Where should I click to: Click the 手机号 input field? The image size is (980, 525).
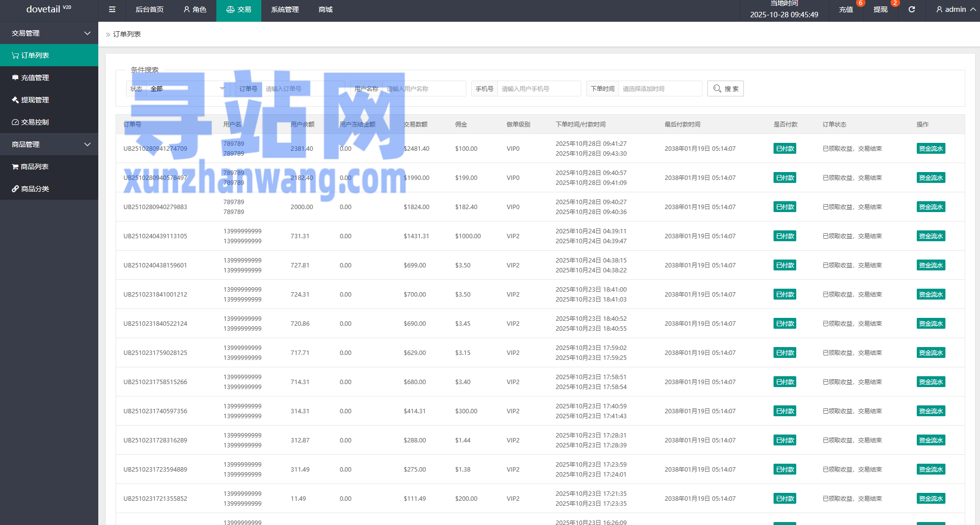coord(538,89)
